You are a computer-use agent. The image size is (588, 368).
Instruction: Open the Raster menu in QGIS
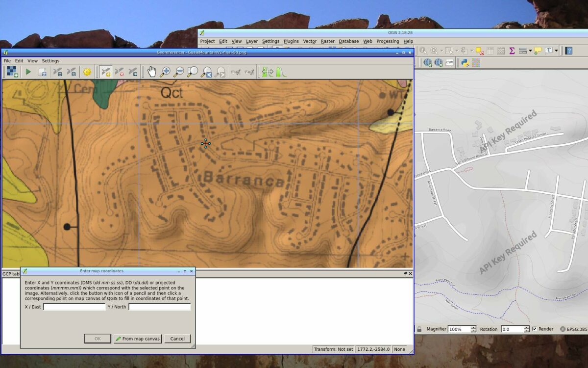click(327, 41)
